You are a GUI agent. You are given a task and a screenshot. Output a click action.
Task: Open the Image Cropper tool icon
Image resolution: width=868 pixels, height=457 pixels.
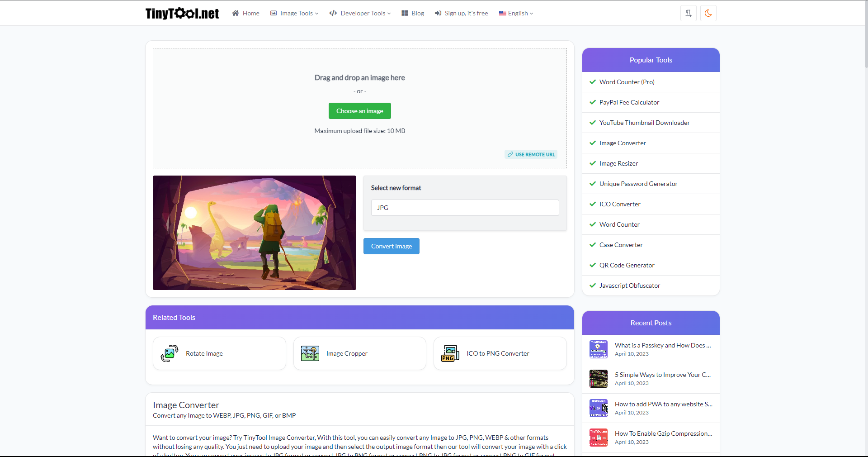tap(309, 353)
